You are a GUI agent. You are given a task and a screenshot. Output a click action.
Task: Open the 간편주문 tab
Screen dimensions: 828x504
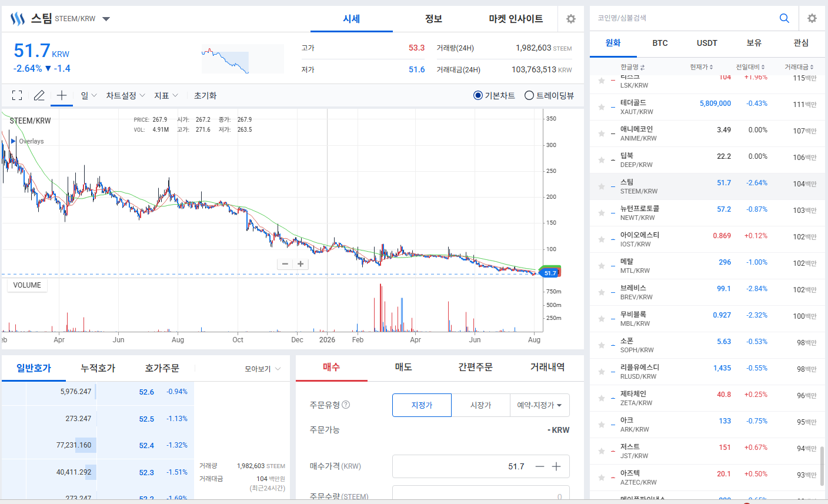pyautogui.click(x=475, y=367)
